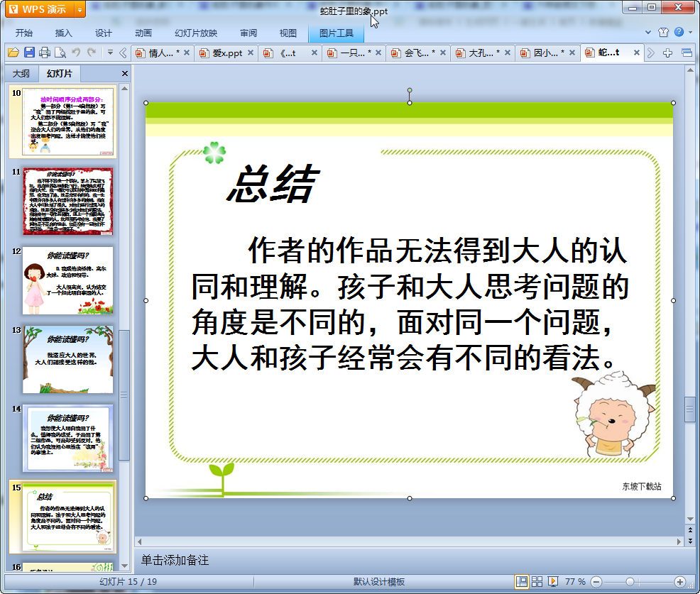Close the 爱x.ppt document tab

tap(251, 53)
